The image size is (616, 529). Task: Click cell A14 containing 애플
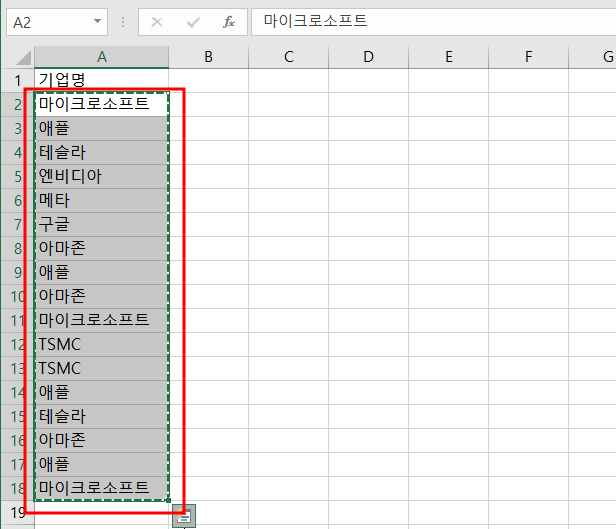tap(102, 392)
